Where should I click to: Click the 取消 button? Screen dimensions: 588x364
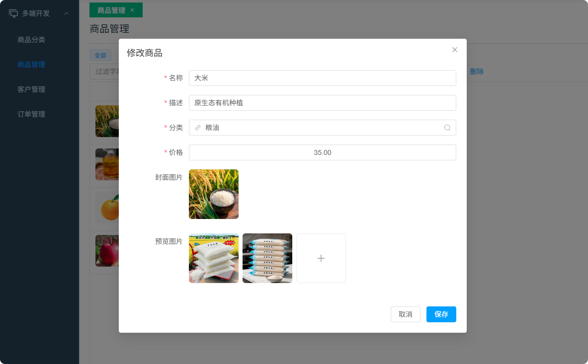coord(405,314)
